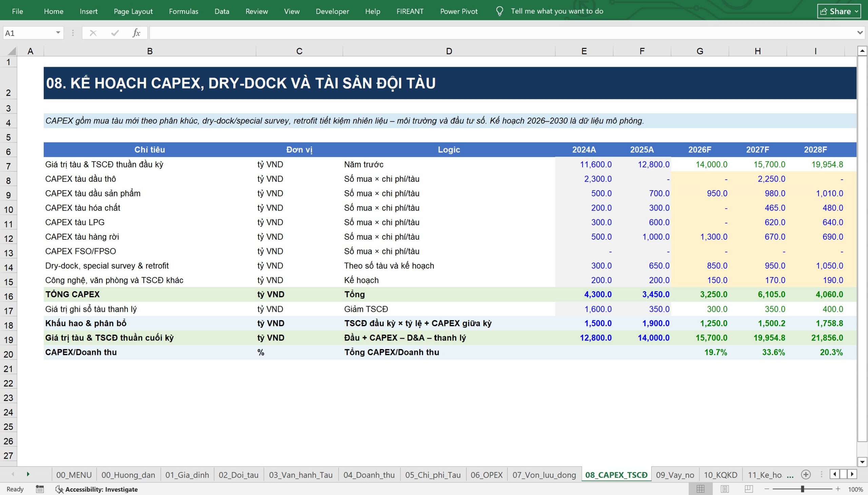This screenshot has height=495, width=868.
Task: Switch to the 00_Huong_dan sheet tab
Action: tap(128, 475)
